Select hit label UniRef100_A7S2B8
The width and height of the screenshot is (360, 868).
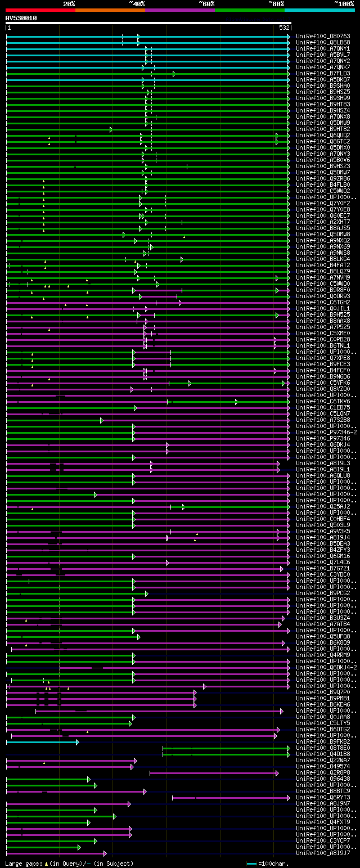[323, 420]
